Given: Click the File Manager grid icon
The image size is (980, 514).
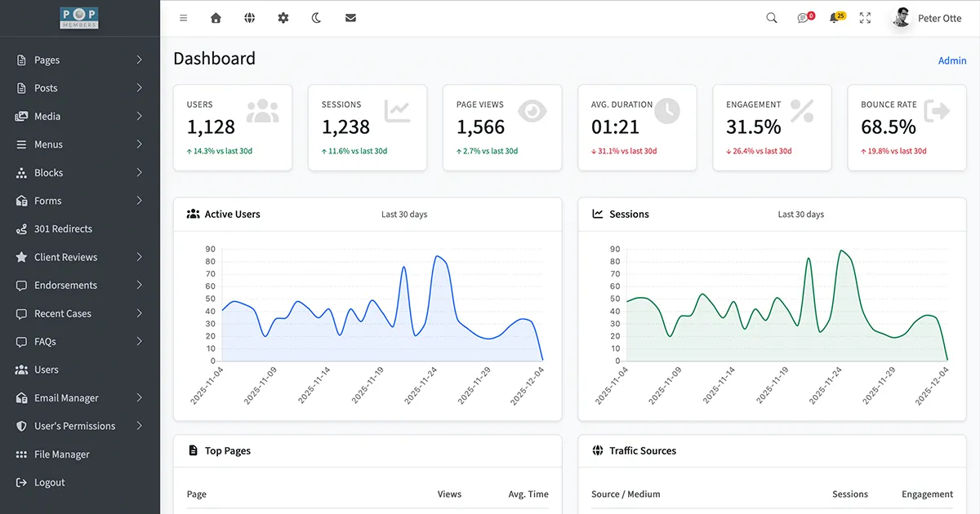Looking at the screenshot, I should tap(21, 454).
